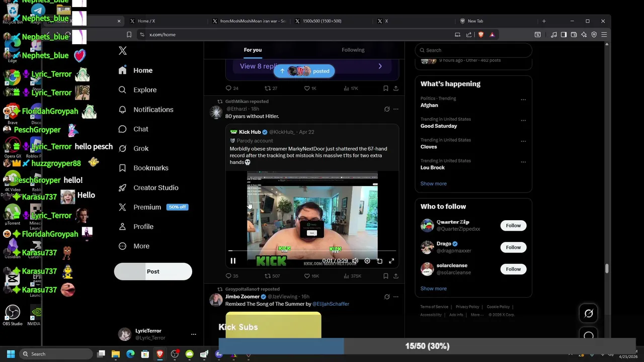Open Creator Studio
Viewport: 644px width, 362px height.
point(148,188)
